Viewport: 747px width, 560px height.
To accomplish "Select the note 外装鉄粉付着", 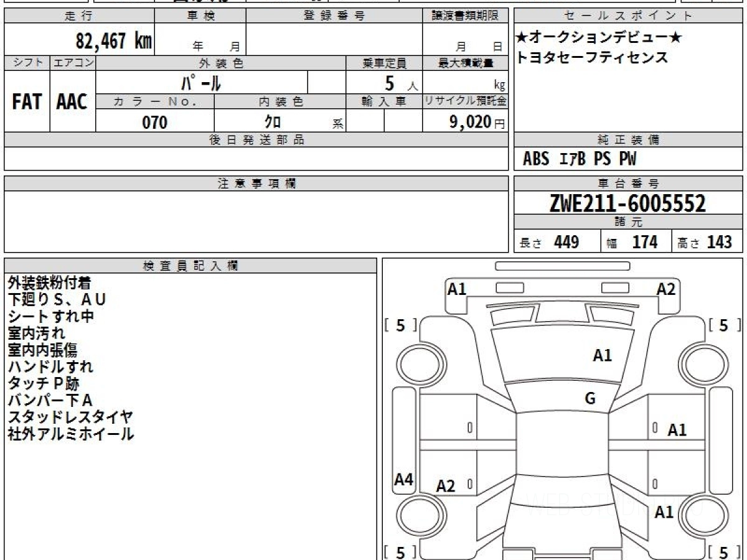I will pos(49,283).
